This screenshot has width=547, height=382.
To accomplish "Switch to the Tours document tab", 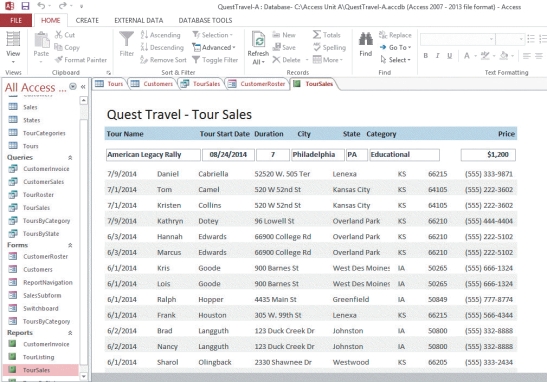I will tap(110, 84).
